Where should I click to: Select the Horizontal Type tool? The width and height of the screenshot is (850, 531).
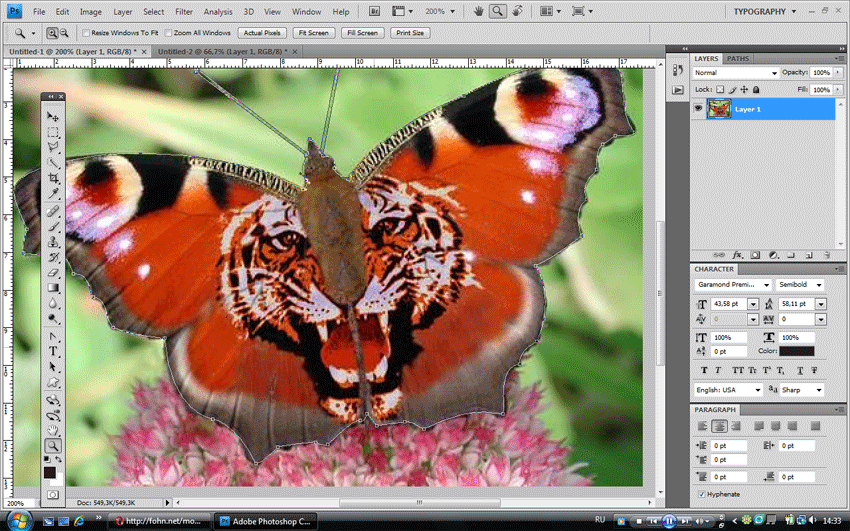pos(53,351)
